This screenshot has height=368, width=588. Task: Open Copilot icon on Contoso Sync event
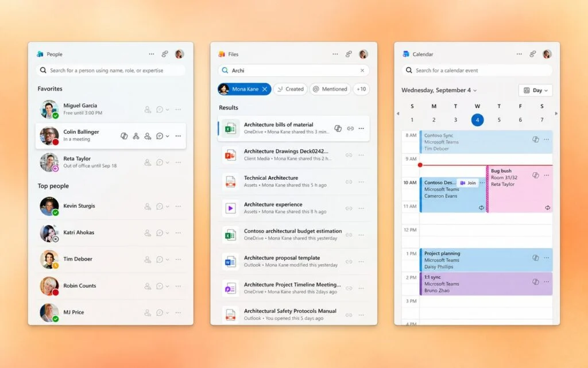pos(536,140)
